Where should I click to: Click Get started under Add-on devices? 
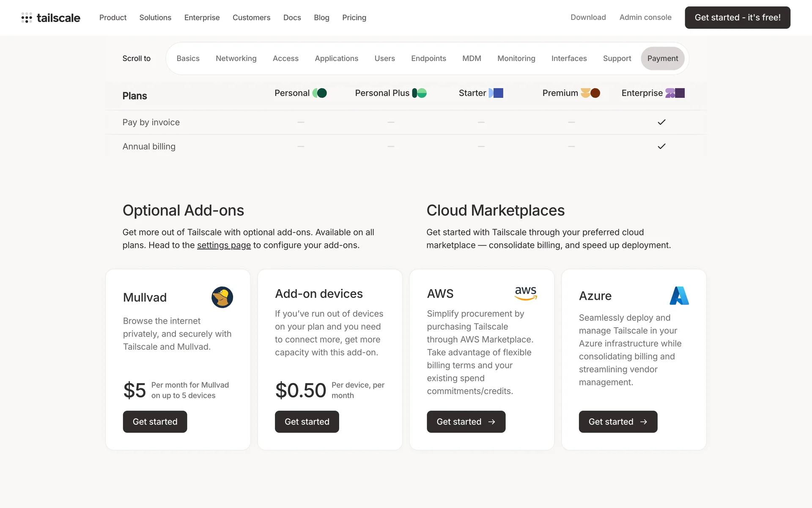click(x=307, y=422)
